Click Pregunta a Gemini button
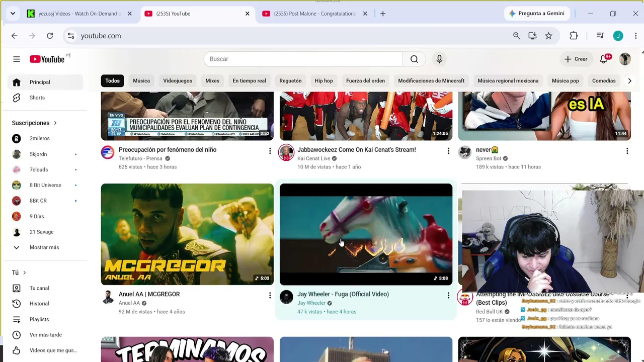 coord(536,14)
